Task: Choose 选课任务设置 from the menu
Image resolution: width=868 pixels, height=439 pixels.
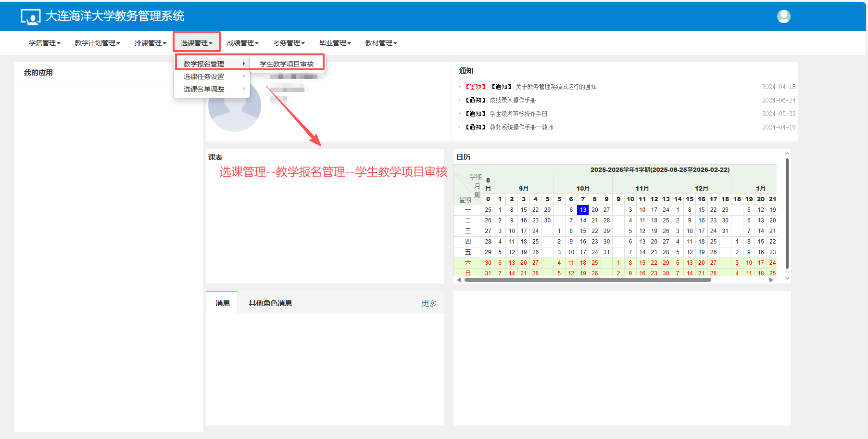Action: pos(204,77)
